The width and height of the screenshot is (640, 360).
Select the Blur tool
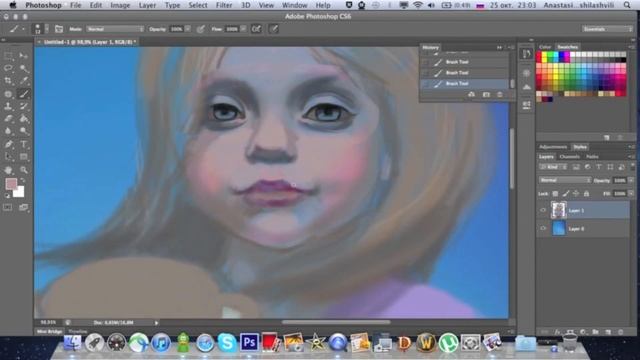coord(8,131)
